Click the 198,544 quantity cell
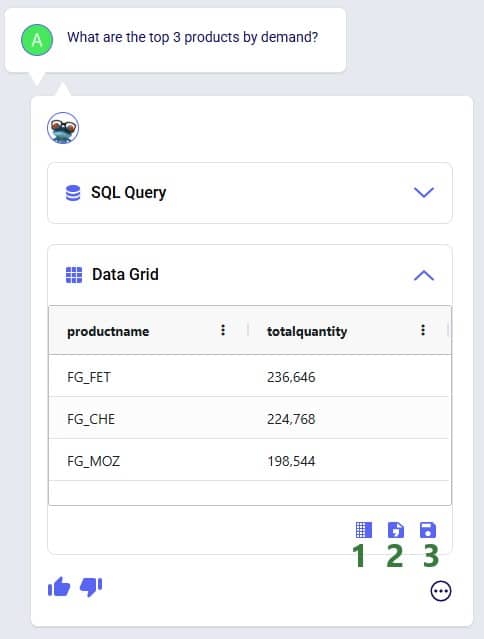This screenshot has height=639, width=484. point(291,461)
